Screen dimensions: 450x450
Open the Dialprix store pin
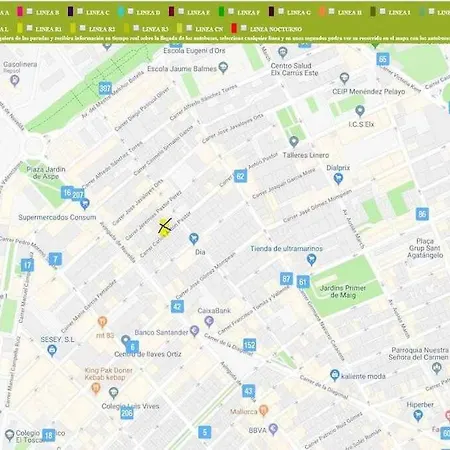coord(338,179)
